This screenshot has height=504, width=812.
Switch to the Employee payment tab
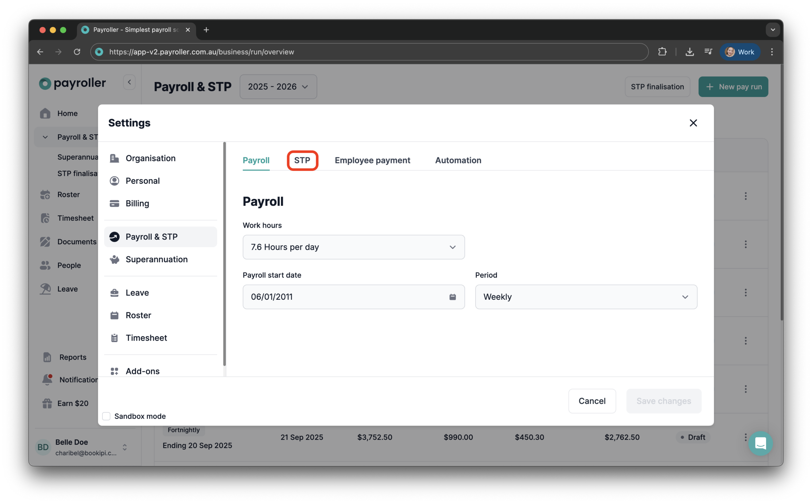pos(372,160)
